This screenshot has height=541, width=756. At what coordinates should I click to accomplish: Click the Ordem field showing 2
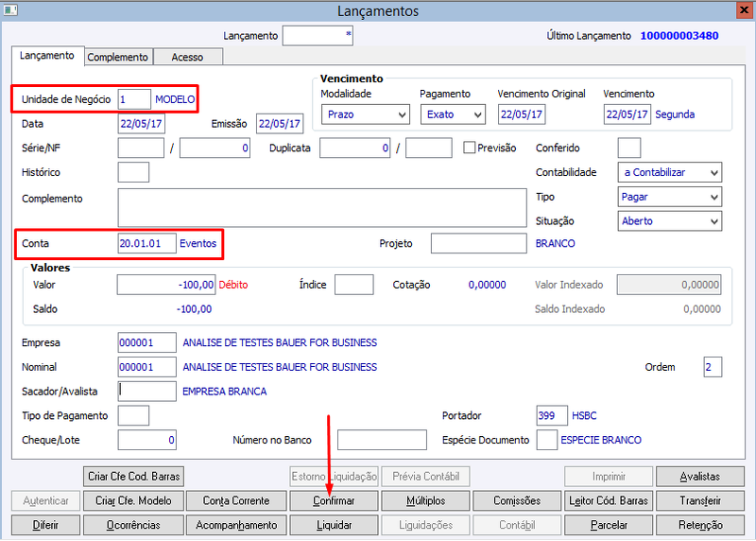[713, 367]
